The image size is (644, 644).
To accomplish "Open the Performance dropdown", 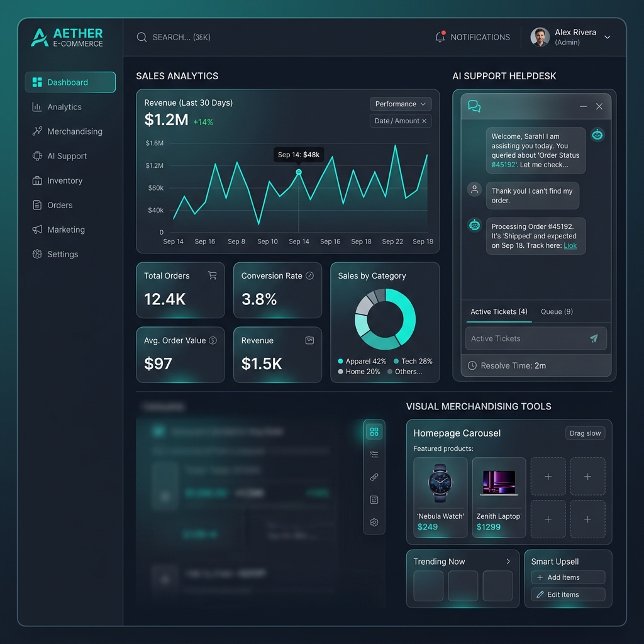I will 400,104.
